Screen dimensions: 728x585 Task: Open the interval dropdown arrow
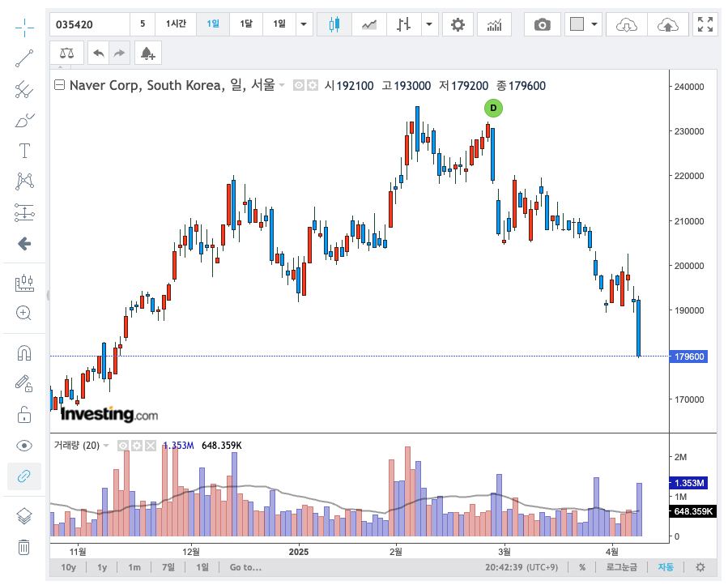(304, 24)
